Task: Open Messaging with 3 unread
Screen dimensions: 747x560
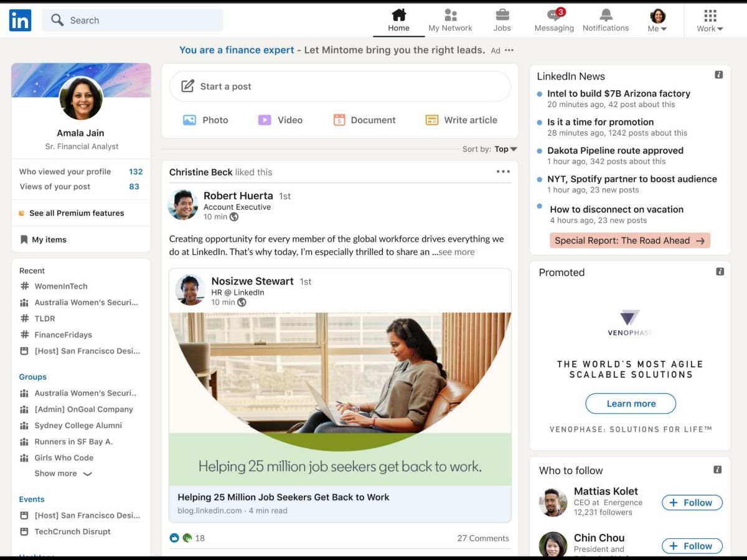Action: pyautogui.click(x=554, y=21)
